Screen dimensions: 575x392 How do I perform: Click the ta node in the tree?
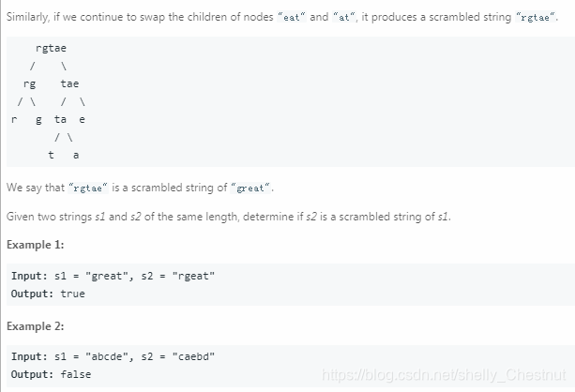tap(61, 119)
